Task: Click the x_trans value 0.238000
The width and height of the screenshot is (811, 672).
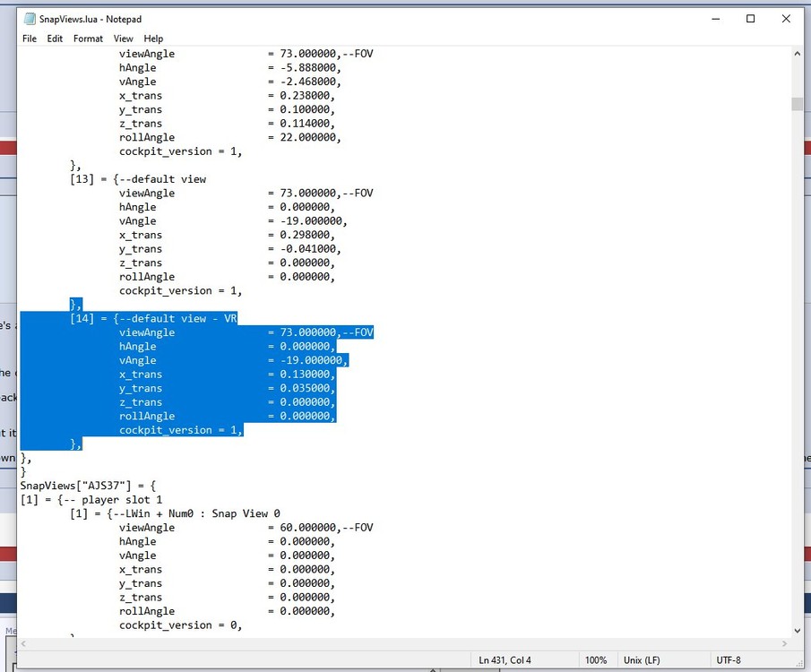Action: pyautogui.click(x=306, y=96)
